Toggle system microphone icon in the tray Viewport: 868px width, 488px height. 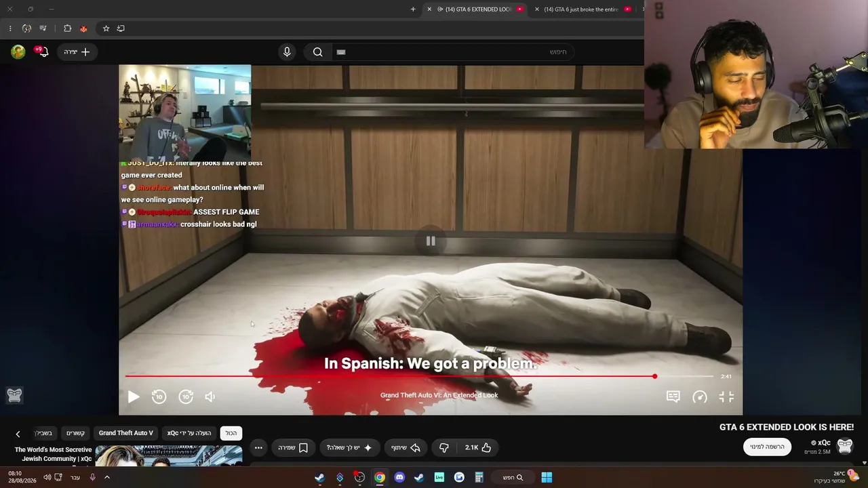pyautogui.click(x=93, y=477)
